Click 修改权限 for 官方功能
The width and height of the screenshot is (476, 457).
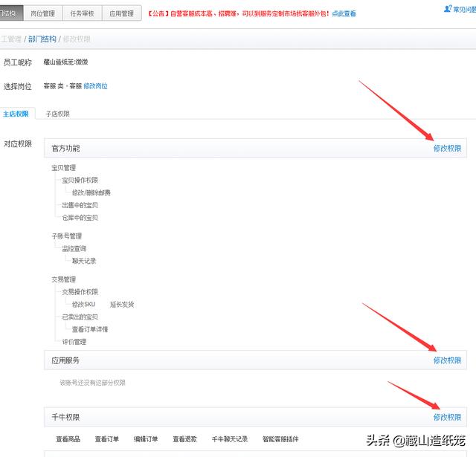click(x=447, y=149)
